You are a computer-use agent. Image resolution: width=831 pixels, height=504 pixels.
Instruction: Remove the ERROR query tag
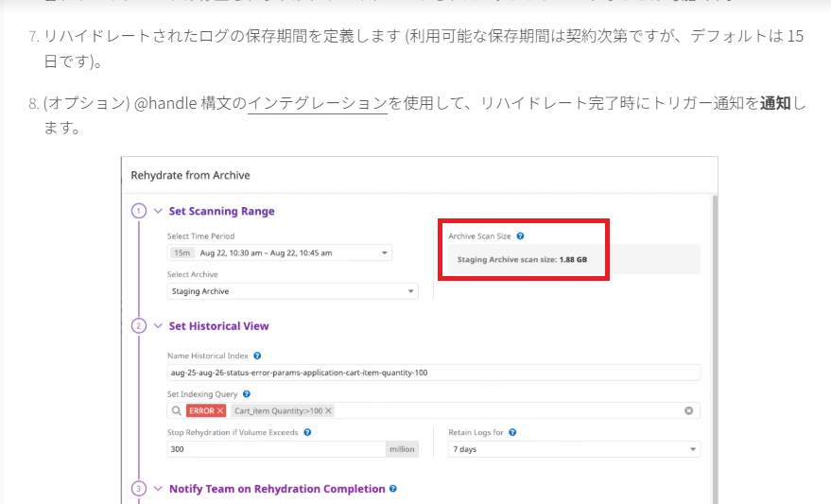[x=220, y=410]
